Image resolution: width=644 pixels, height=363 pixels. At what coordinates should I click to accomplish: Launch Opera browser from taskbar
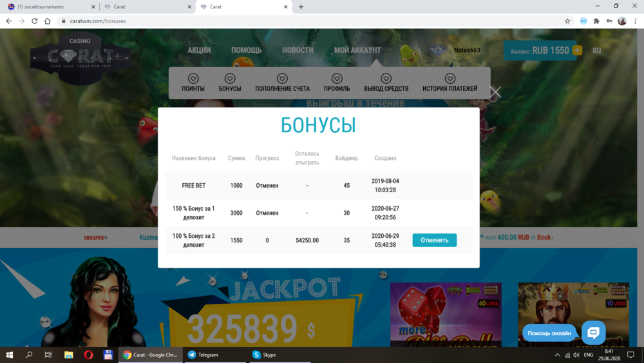[88, 355]
